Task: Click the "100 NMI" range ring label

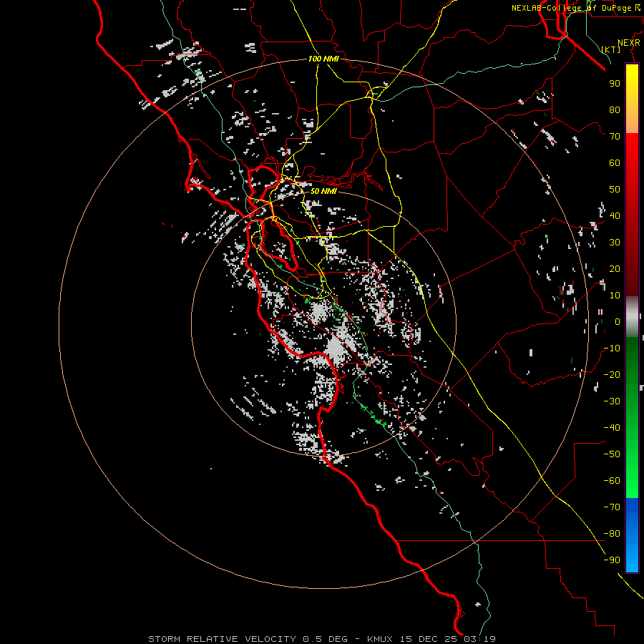Action: pyautogui.click(x=323, y=59)
